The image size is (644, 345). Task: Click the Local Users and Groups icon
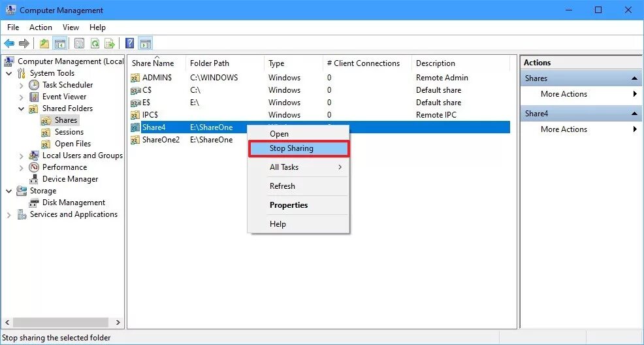34,156
